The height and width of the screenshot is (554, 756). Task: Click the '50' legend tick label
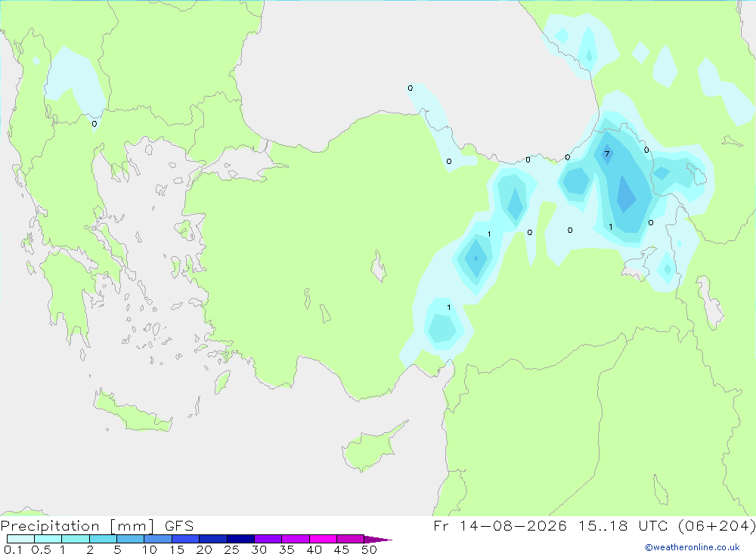[x=370, y=549]
